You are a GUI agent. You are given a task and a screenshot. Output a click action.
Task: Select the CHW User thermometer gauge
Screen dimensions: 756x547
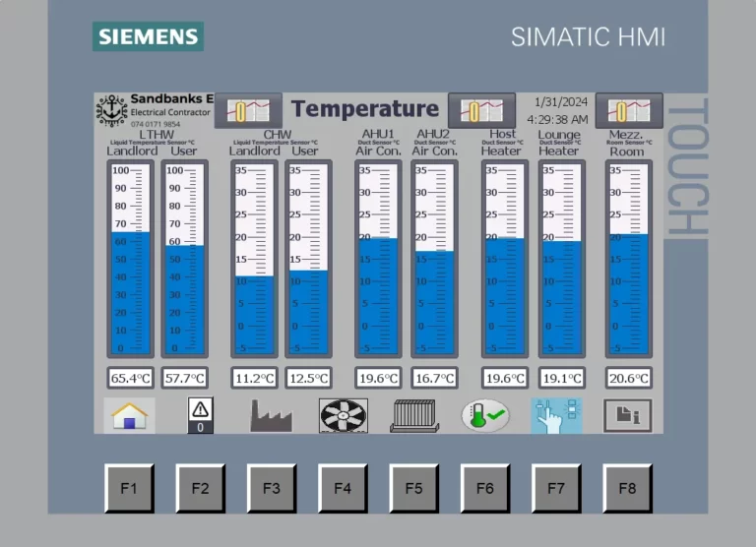308,260
